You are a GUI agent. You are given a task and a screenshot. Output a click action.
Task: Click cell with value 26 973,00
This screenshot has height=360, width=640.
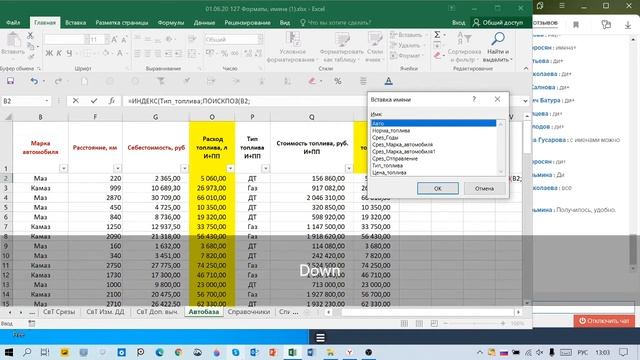click(x=211, y=188)
